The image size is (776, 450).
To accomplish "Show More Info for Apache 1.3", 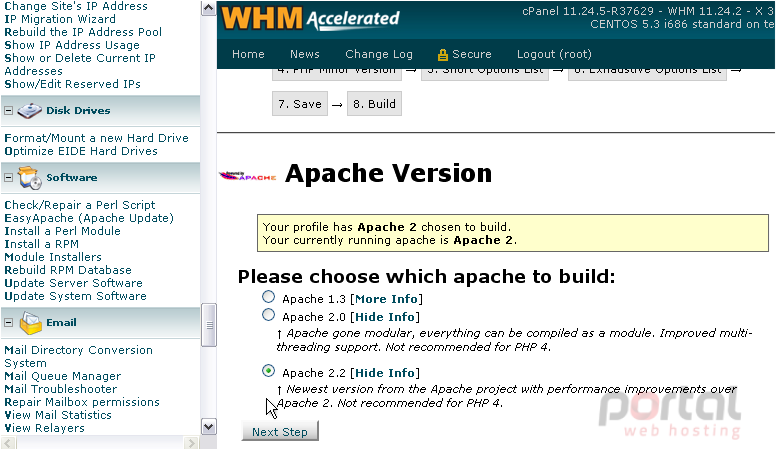I will [386, 299].
